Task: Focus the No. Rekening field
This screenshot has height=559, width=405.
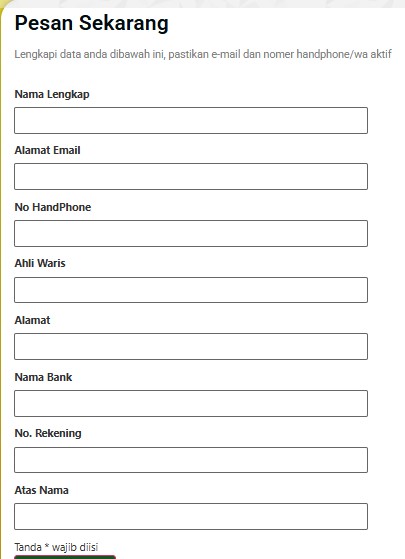Action: [191, 460]
